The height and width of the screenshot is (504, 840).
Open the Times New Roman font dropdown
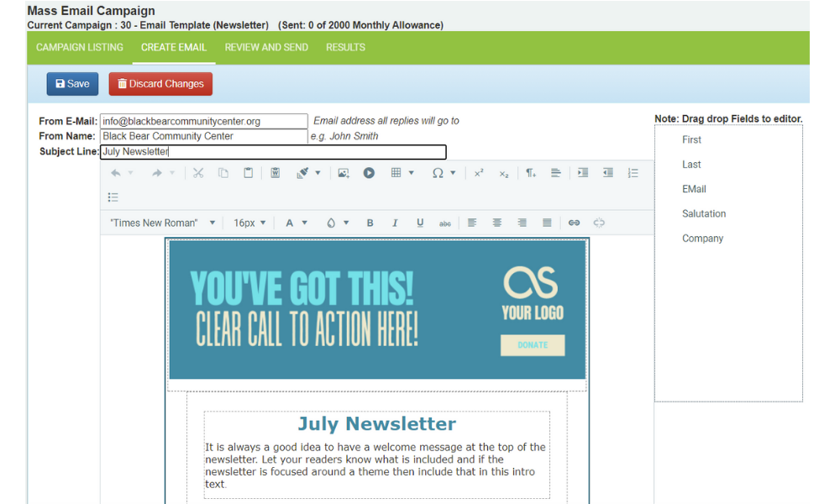click(162, 223)
